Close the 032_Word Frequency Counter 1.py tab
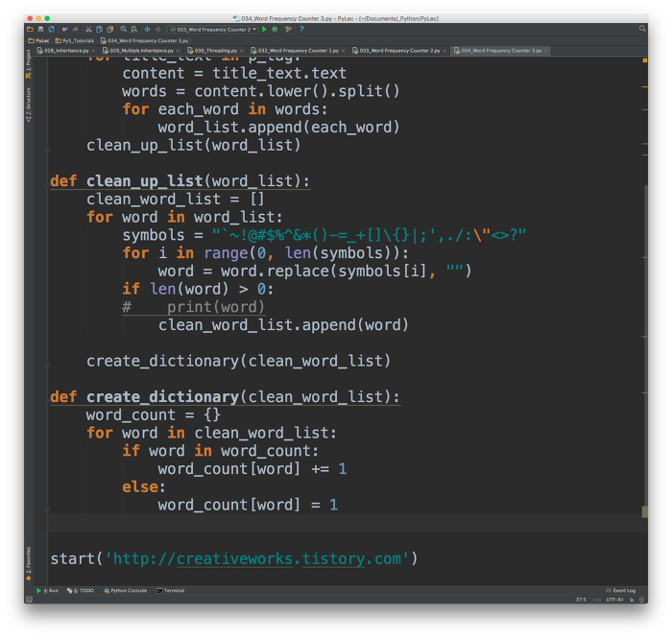 pyautogui.click(x=343, y=51)
